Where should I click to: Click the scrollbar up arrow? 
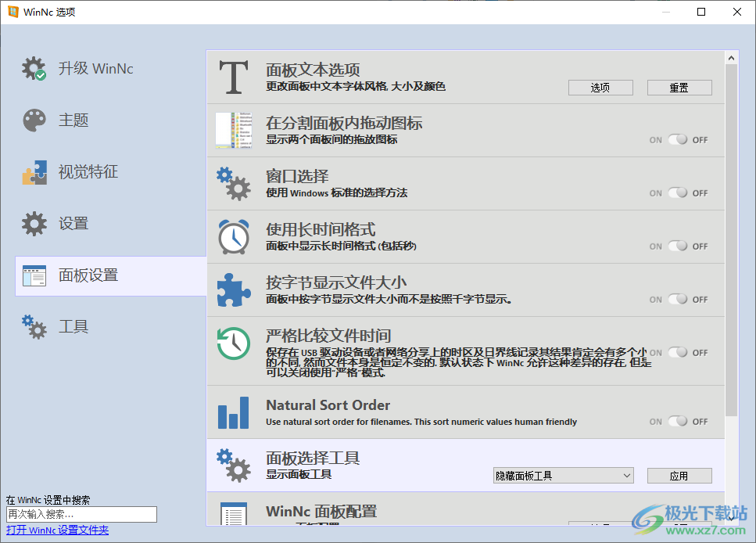click(x=732, y=58)
